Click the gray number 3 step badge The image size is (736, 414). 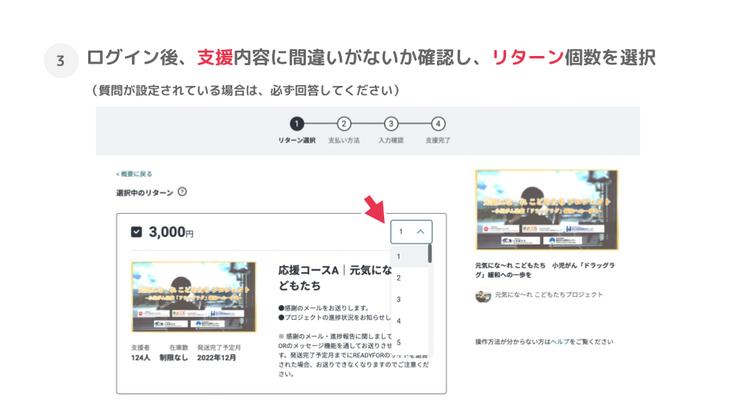(60, 61)
